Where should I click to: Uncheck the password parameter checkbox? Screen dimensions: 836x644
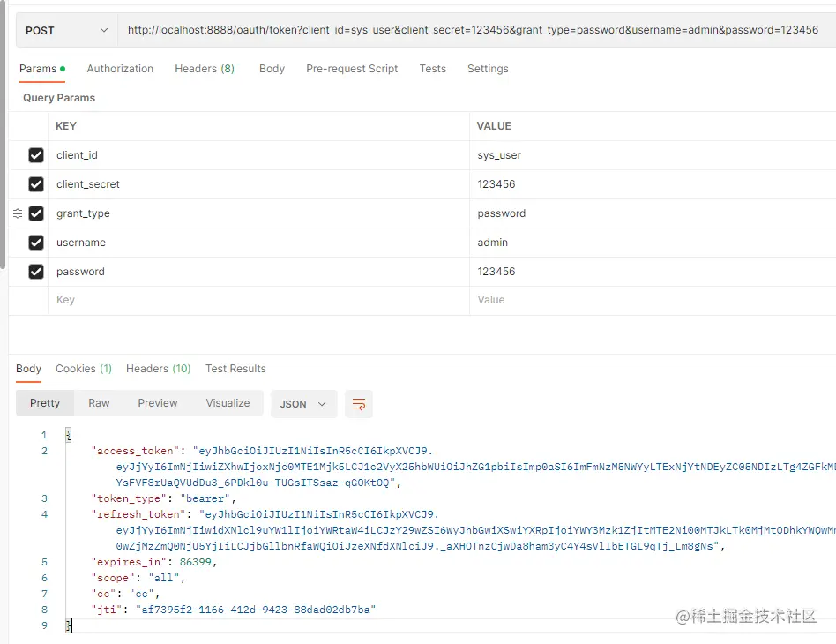pyautogui.click(x=36, y=272)
